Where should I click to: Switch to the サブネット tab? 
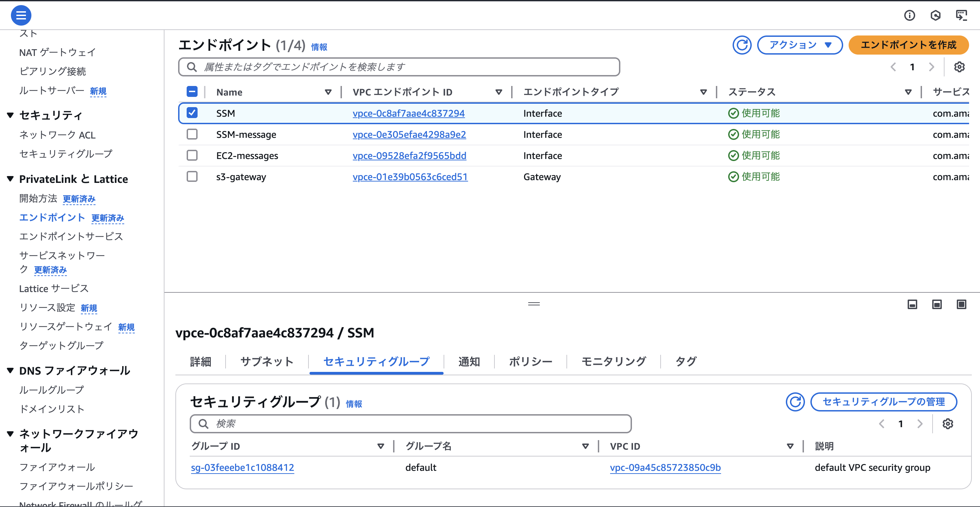click(267, 361)
